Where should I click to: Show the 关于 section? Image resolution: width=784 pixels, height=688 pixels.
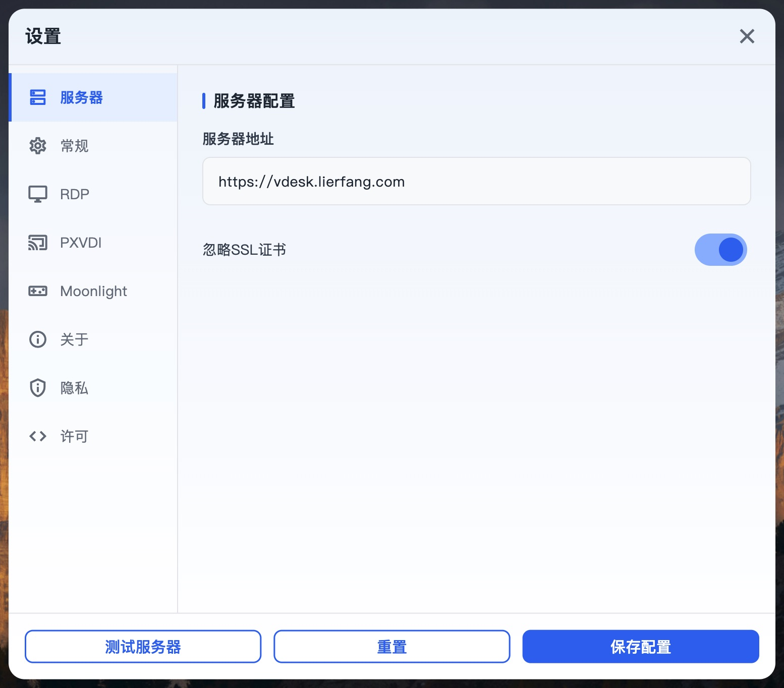93,339
